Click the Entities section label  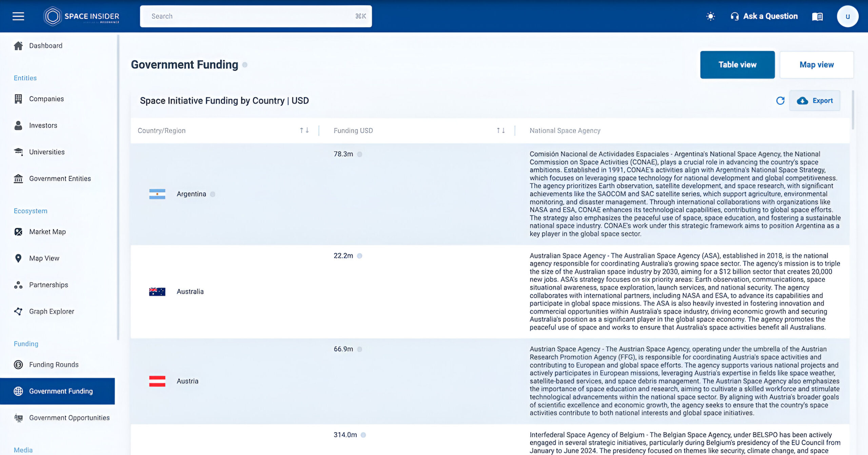pos(25,78)
